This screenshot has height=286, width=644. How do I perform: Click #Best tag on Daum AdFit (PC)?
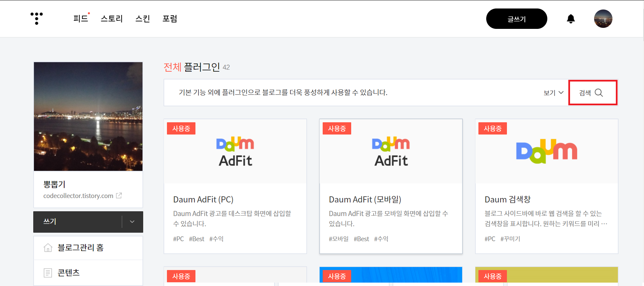click(196, 239)
